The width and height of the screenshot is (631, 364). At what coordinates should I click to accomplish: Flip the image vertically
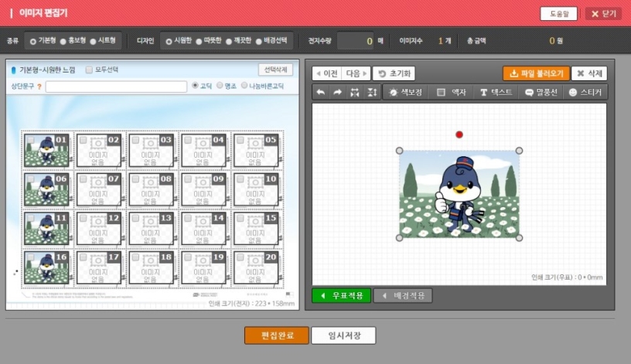click(372, 93)
